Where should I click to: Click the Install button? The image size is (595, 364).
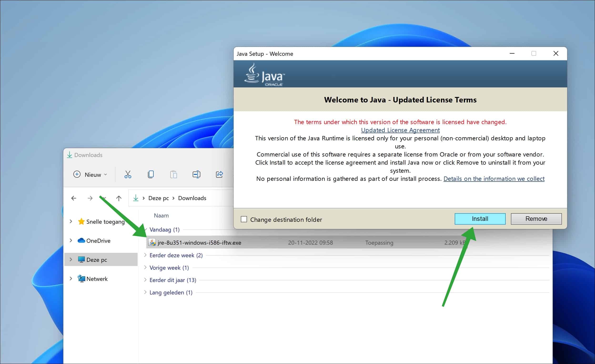(480, 219)
